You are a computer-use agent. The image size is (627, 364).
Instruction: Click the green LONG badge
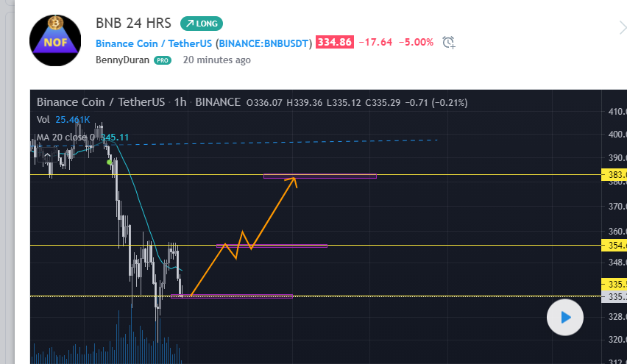click(x=201, y=24)
